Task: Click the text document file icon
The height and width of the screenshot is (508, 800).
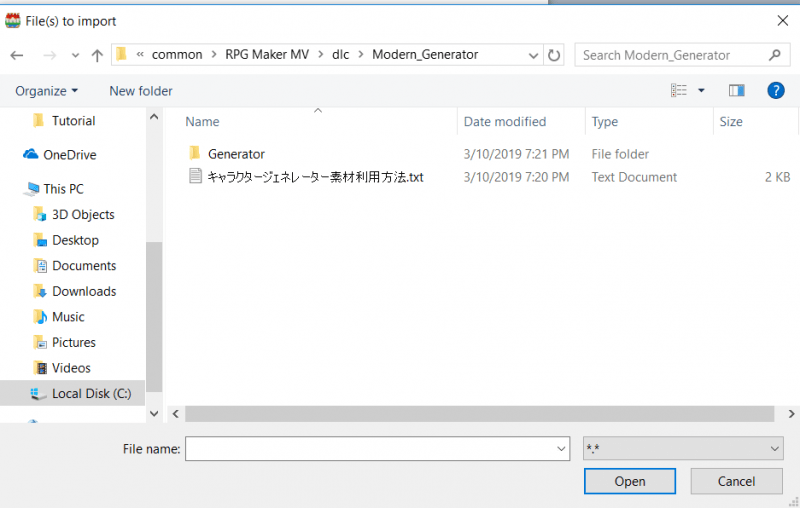Action: (195, 176)
